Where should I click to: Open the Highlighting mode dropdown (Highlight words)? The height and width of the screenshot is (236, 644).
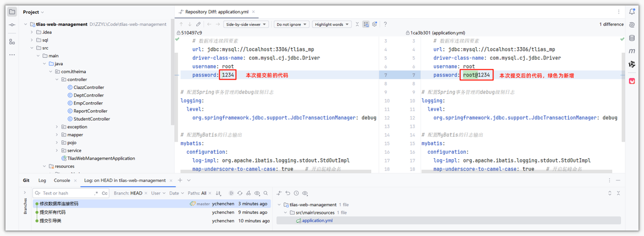[332, 24]
